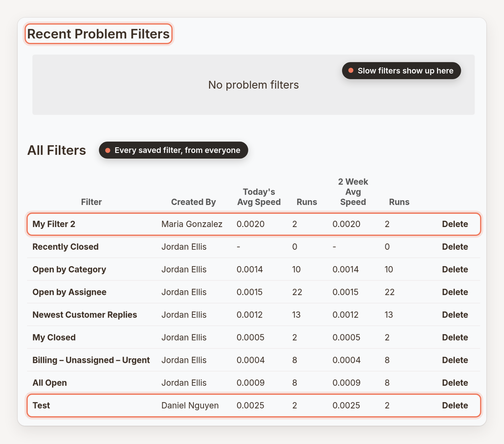Viewport: 504px width, 444px height.
Task: Click the 2 Week Avg Speed header
Action: point(353,192)
